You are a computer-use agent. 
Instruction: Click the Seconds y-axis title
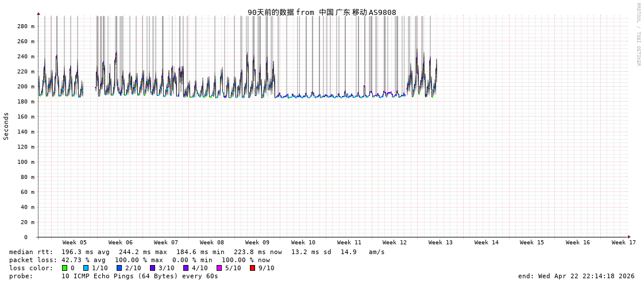[6, 126]
